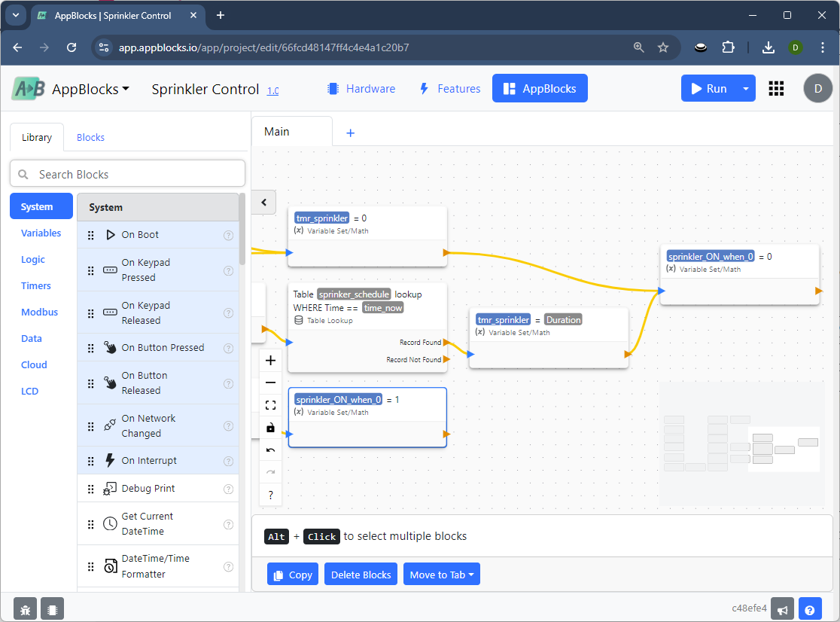Click the fit view canvas icon

pos(271,405)
